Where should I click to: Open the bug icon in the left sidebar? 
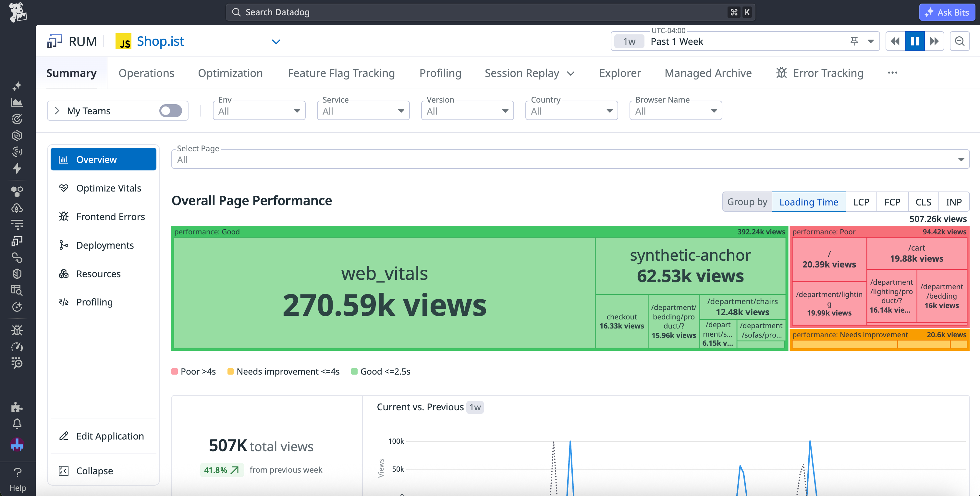[17, 330]
